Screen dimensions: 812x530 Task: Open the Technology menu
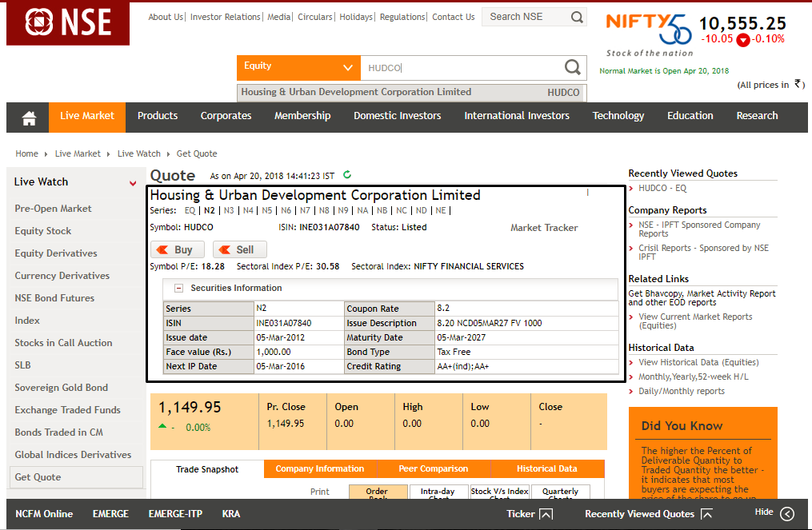point(618,116)
